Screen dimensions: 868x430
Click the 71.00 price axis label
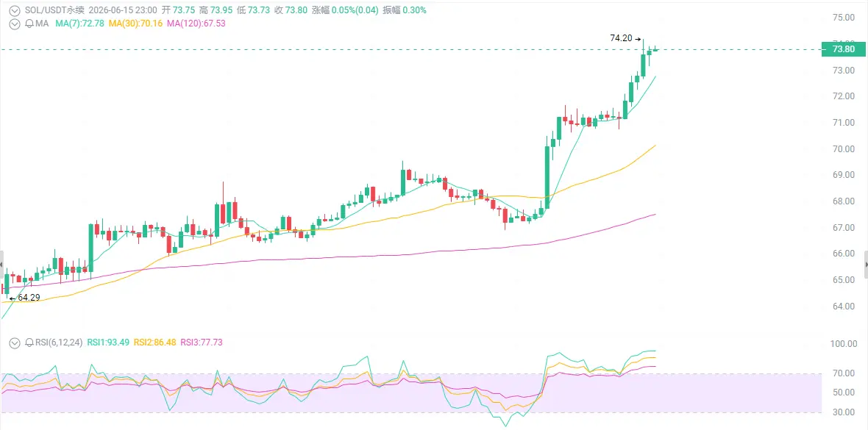pyautogui.click(x=844, y=123)
